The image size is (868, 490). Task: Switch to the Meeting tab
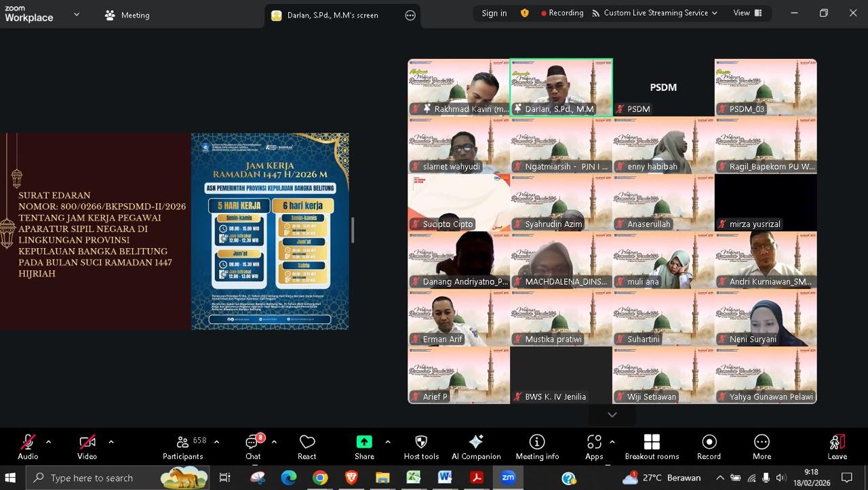[127, 15]
